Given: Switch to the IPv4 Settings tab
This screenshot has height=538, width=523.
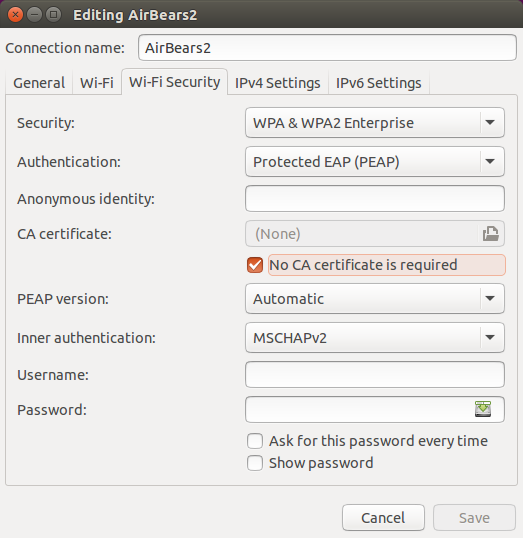Looking at the screenshot, I should pyautogui.click(x=278, y=83).
